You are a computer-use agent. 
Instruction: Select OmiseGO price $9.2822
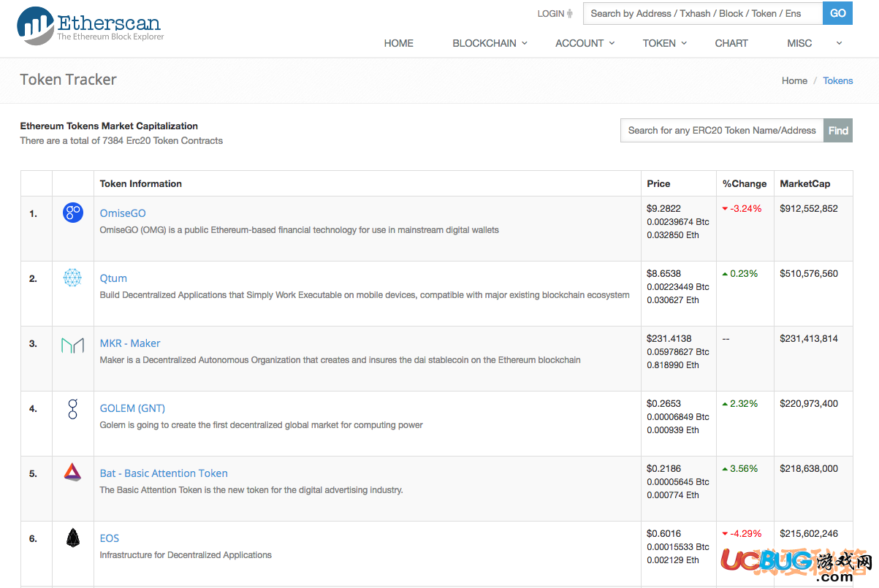tap(663, 209)
